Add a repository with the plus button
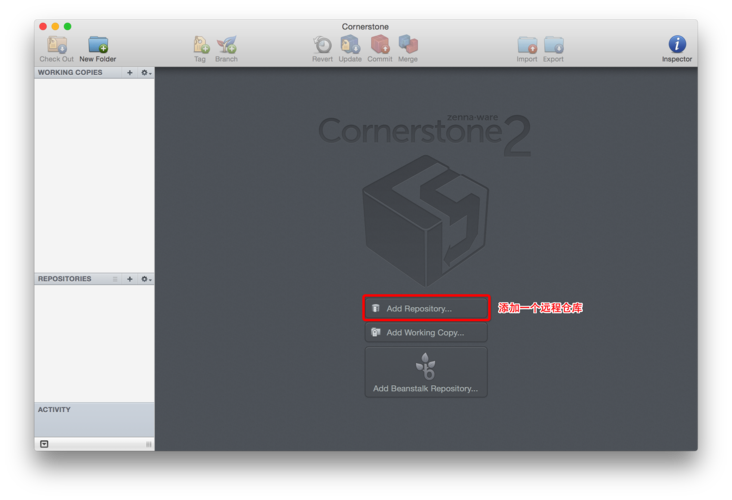The image size is (732, 500). [x=130, y=279]
